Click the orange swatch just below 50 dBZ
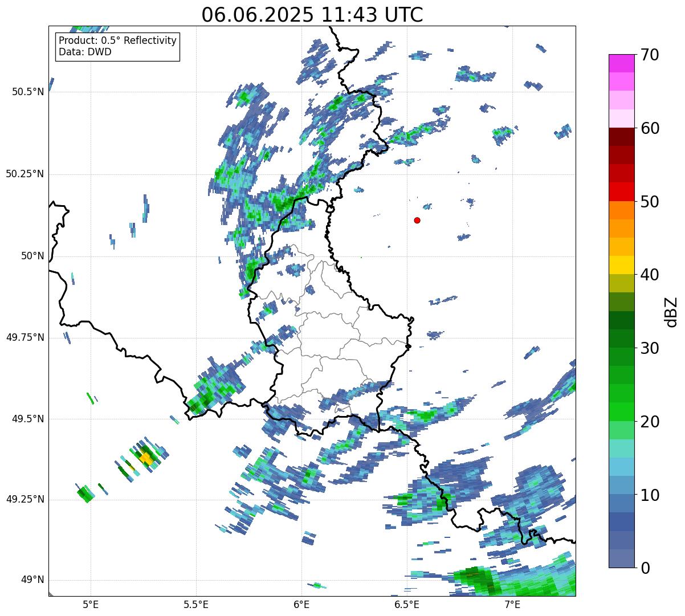The height and width of the screenshot is (616, 685). [622, 210]
